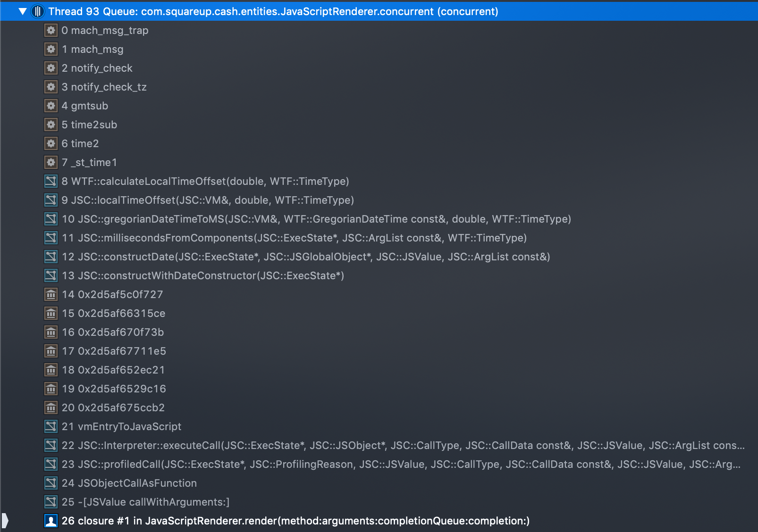Click the framework icon for frame 12 constructDate

[51, 257]
